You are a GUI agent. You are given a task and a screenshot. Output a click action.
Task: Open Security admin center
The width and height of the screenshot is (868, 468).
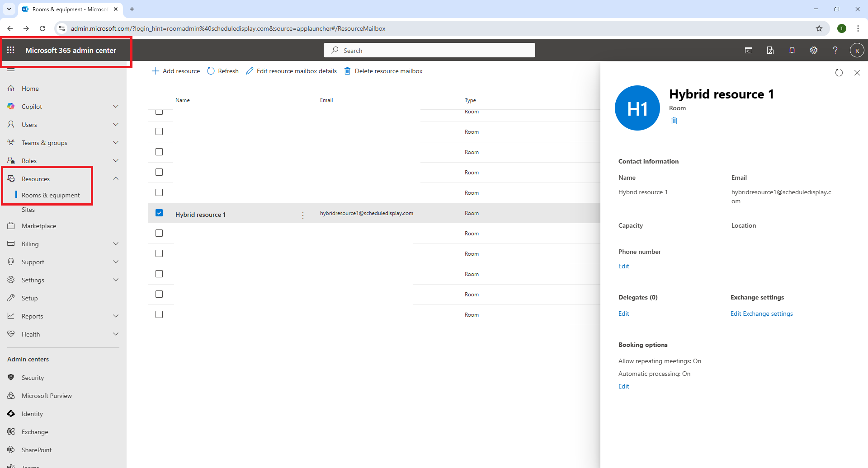tap(33, 378)
